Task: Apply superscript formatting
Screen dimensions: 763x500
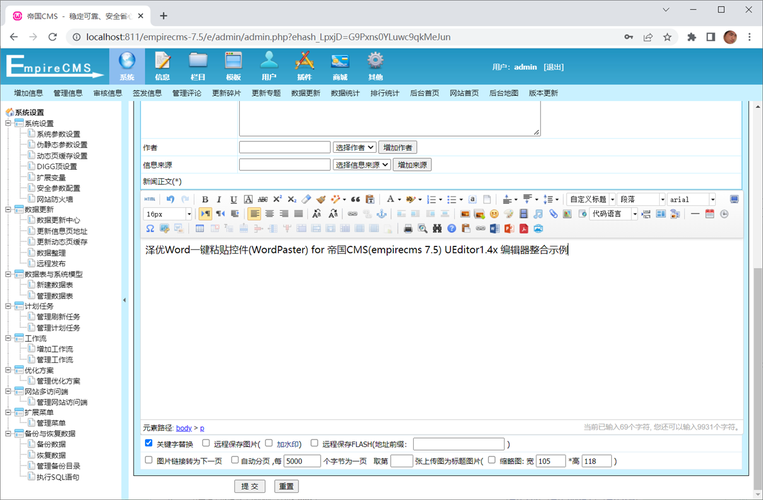Action: (x=277, y=199)
